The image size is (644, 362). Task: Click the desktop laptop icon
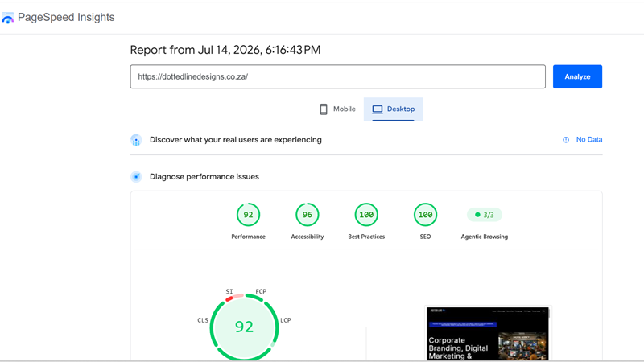(378, 109)
